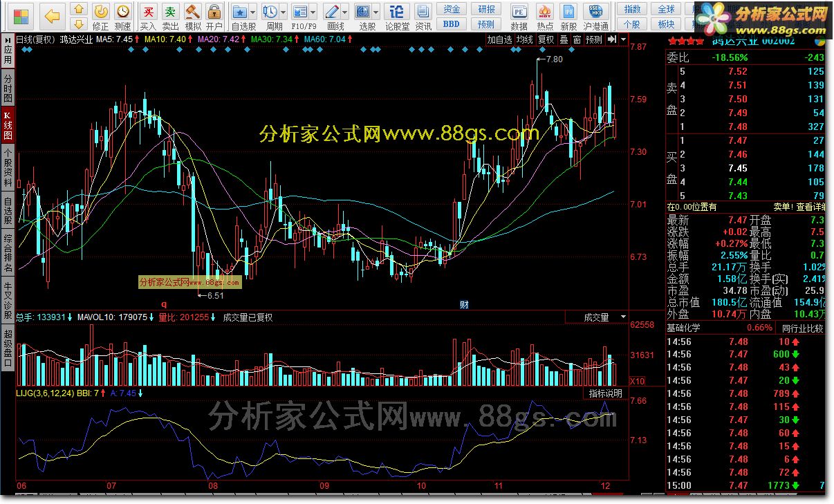Select the 画线 drawing pencil icon
The width and height of the screenshot is (834, 504).
click(333, 12)
